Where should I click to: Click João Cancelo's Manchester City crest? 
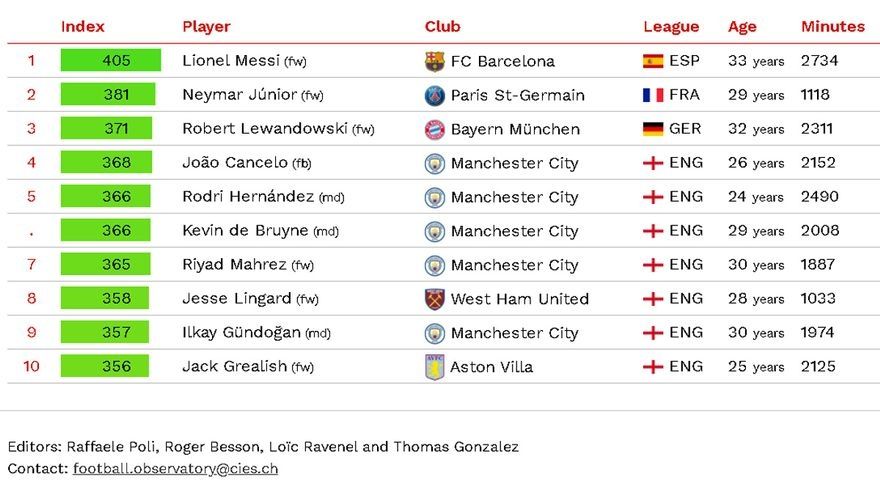click(434, 163)
